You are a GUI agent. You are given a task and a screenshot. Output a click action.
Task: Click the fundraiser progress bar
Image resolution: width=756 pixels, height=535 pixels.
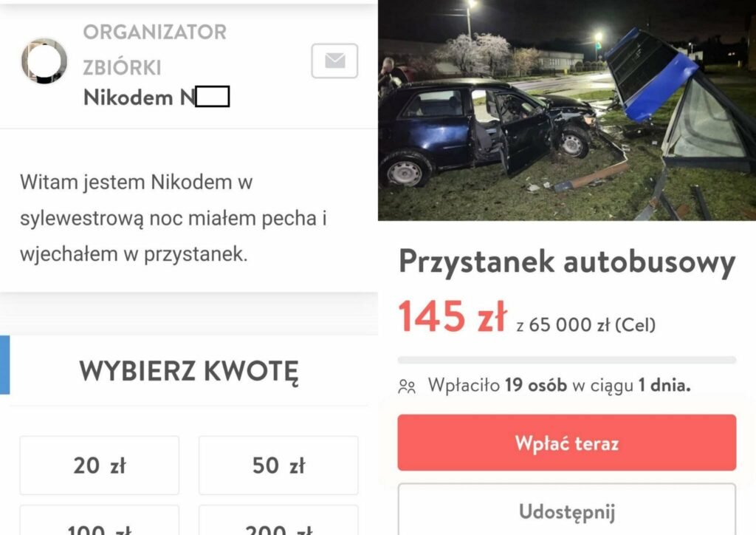[x=566, y=360]
